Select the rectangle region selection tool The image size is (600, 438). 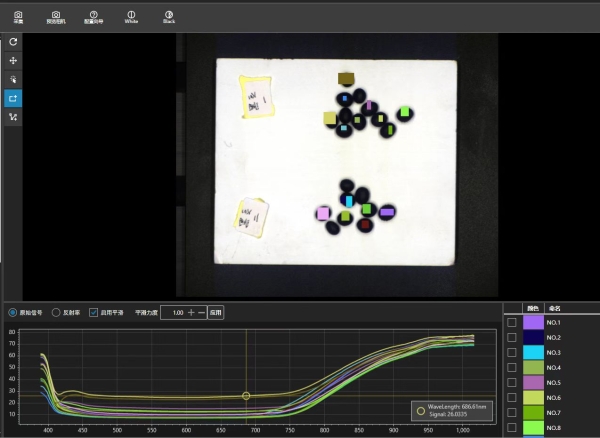pos(13,98)
